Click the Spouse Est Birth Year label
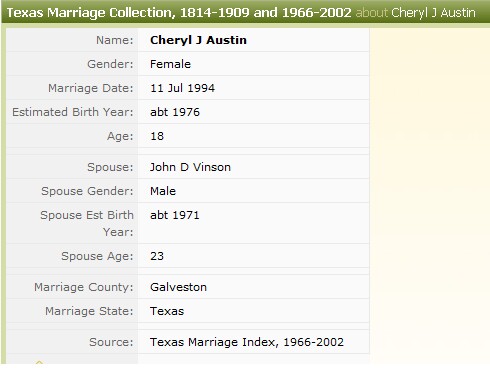 pos(87,223)
